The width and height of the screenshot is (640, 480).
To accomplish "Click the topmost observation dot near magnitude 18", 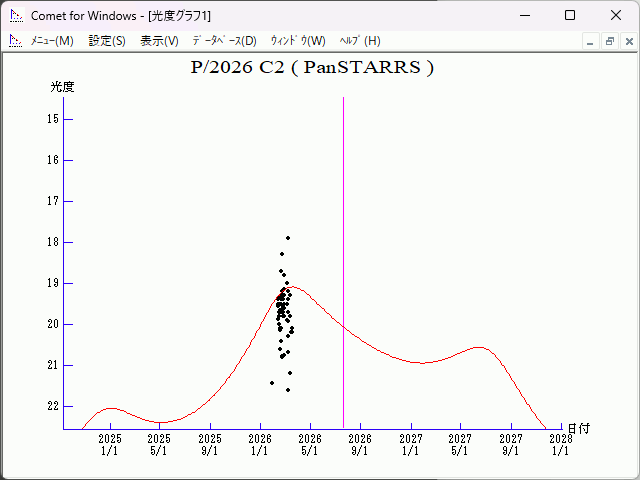I will pyautogui.click(x=288, y=238).
